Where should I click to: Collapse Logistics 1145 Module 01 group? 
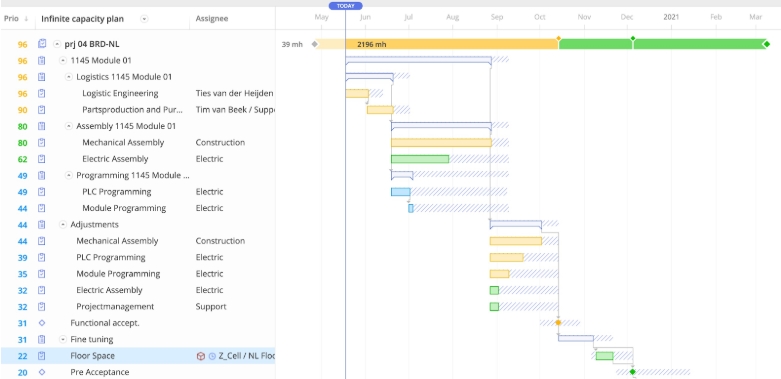[x=69, y=77]
